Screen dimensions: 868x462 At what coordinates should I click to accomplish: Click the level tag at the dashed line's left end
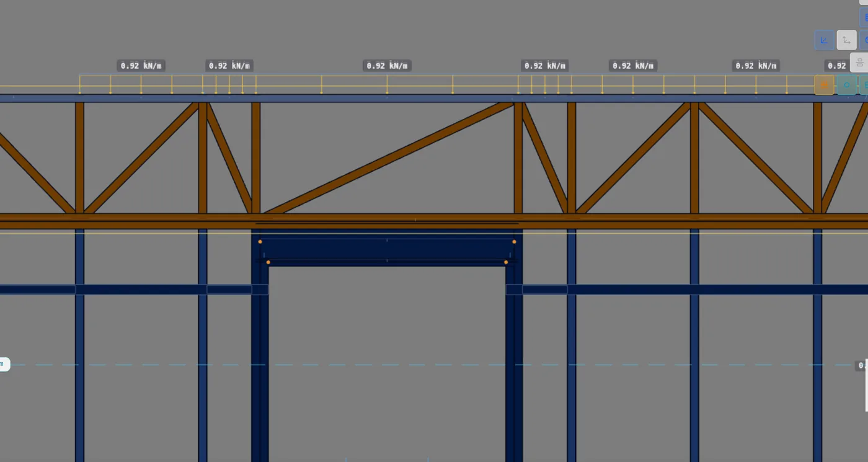4,364
